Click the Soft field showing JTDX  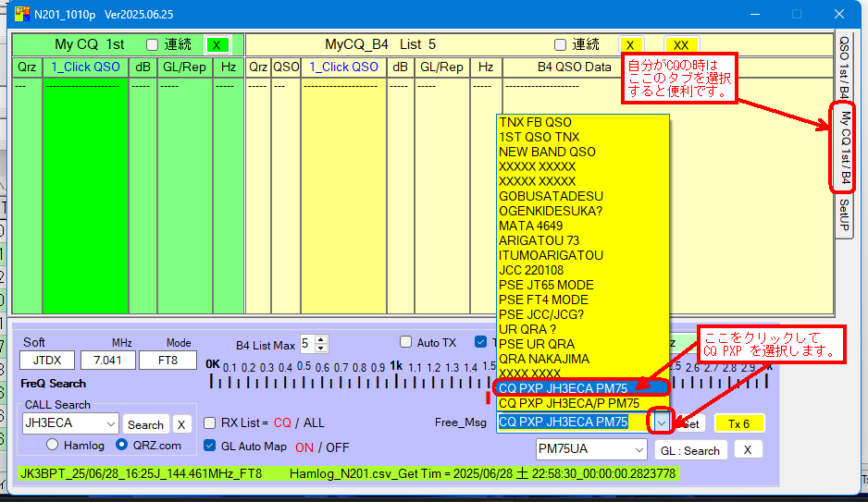(47, 361)
